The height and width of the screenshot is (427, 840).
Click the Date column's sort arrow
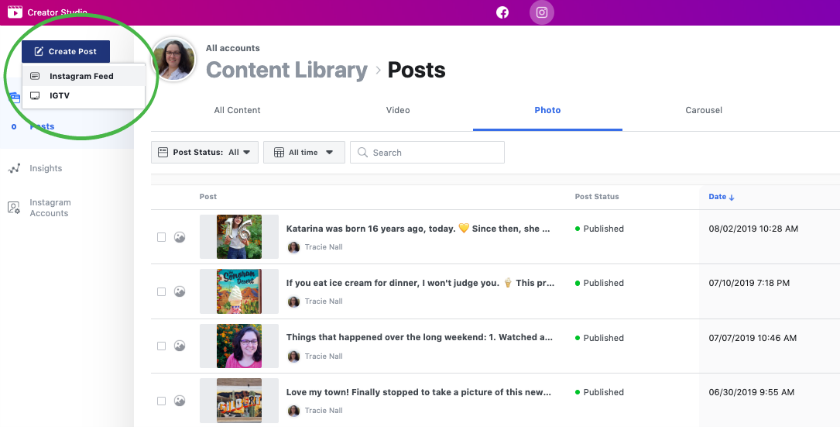732,198
